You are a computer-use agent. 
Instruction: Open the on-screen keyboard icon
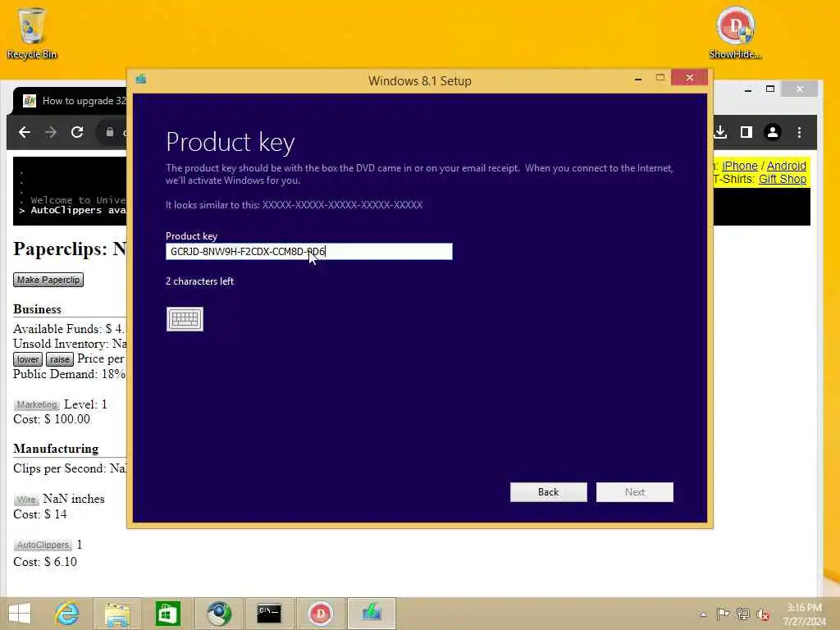point(185,319)
